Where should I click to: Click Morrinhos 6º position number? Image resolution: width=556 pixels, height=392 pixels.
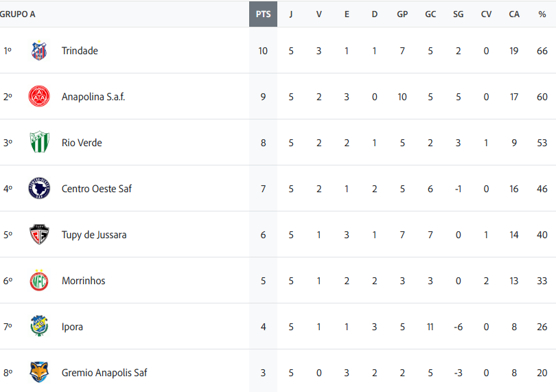tap(8, 281)
